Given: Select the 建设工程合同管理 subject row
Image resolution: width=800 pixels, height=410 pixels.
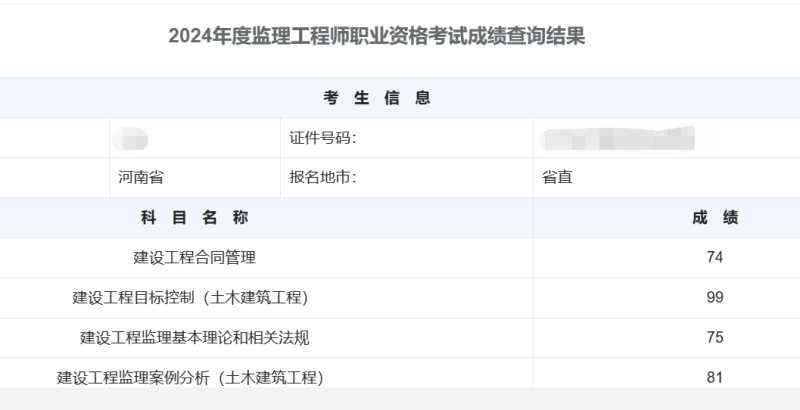Looking at the screenshot, I should click(x=194, y=257).
